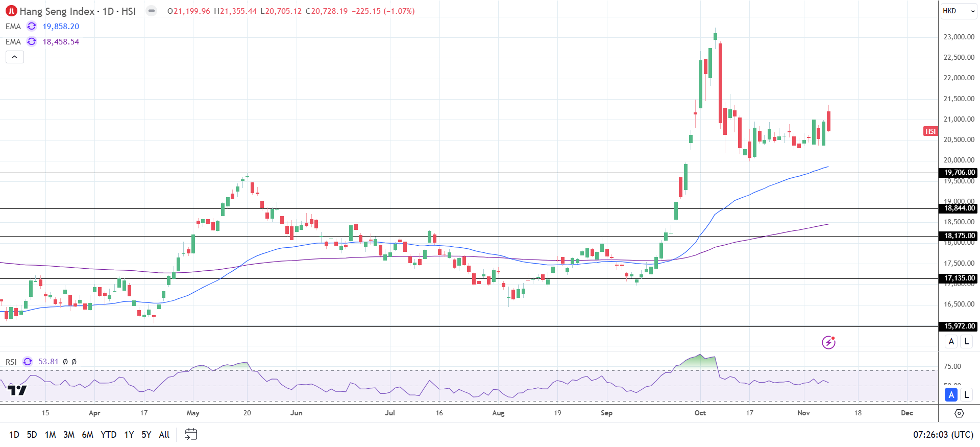
Task: Select the 6M time range
Action: (x=88, y=435)
